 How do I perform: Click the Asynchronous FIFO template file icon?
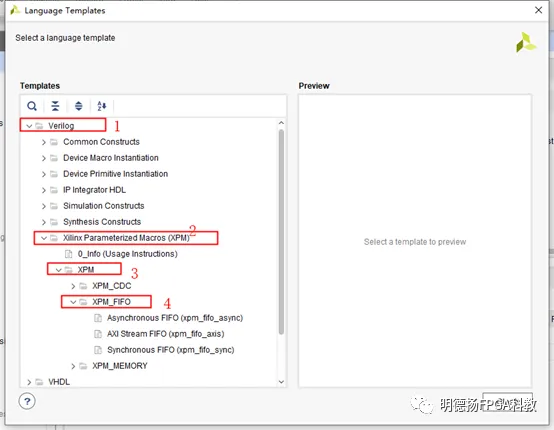click(98, 318)
